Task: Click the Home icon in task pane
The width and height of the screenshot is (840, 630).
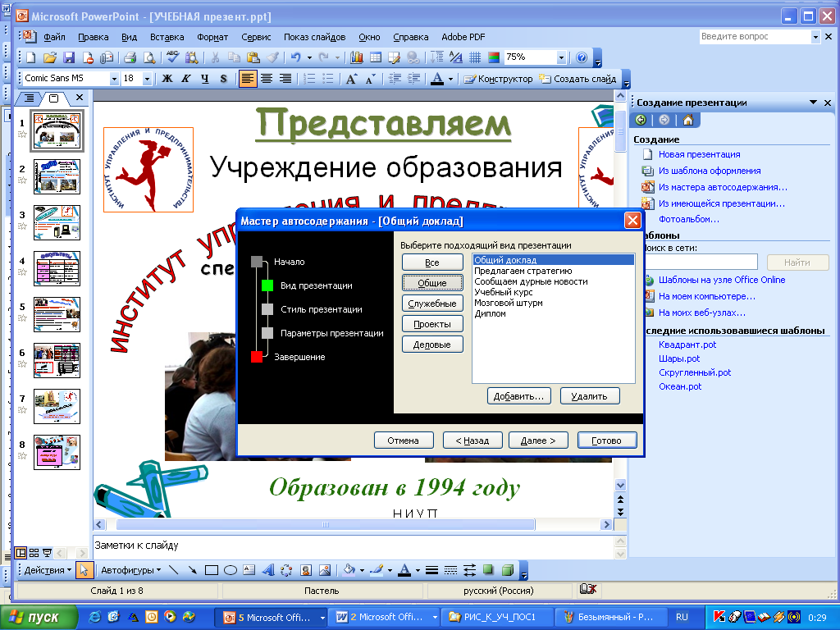Action: (x=688, y=120)
